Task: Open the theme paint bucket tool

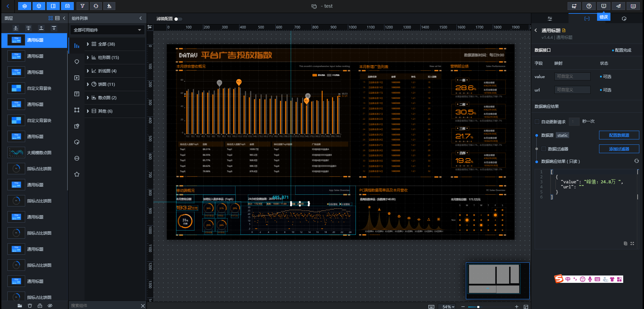Action: tap(109, 6)
